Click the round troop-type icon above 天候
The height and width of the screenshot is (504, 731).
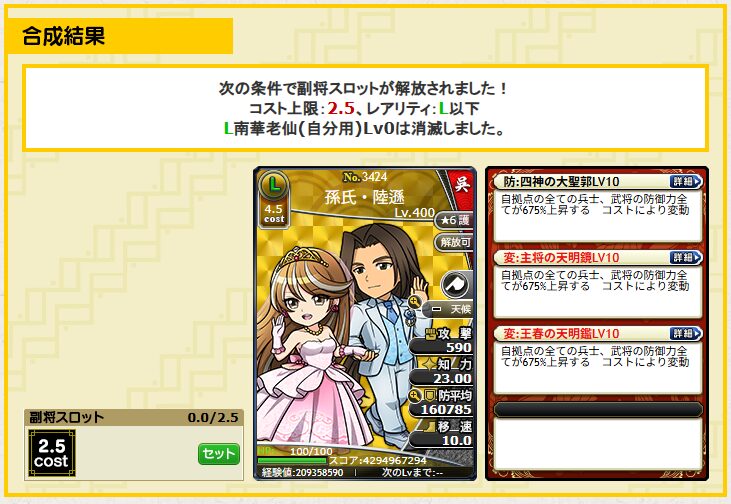click(455, 285)
